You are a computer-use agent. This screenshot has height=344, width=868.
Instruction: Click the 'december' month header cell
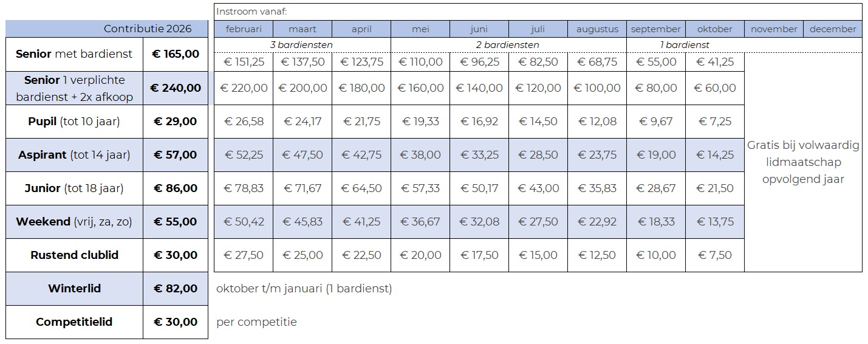832,29
